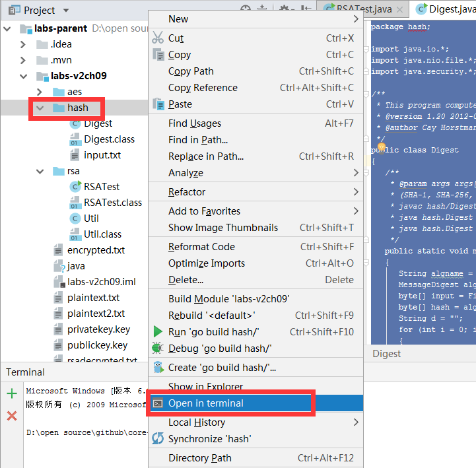Click the Terminal panel title

tap(25, 372)
